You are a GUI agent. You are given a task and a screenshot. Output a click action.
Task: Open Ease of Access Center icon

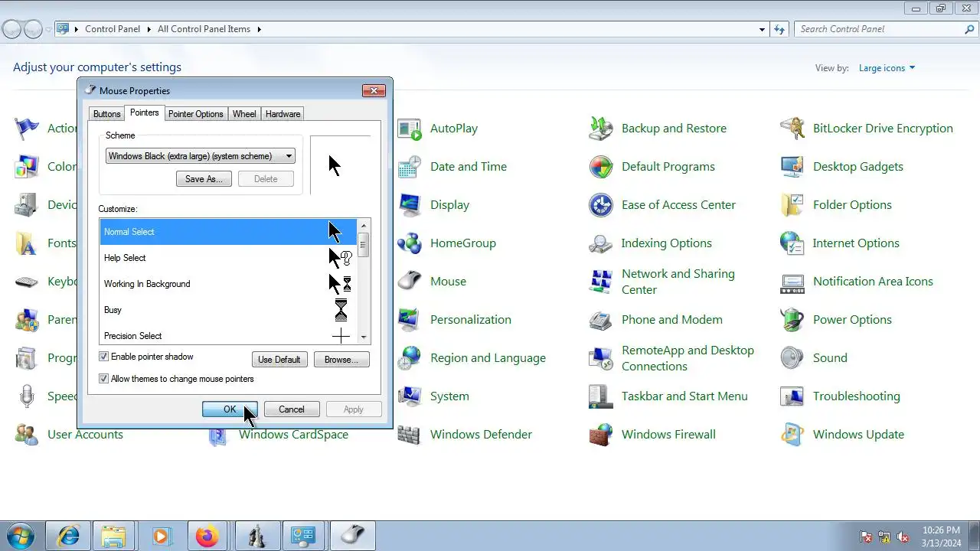tap(601, 205)
